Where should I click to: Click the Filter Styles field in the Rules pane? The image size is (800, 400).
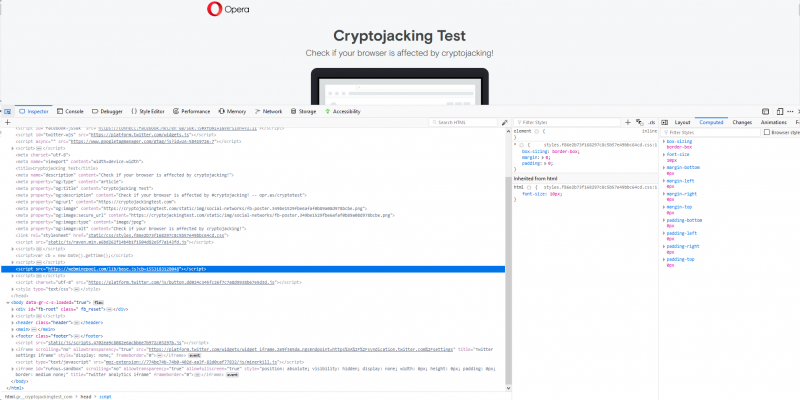coord(568,122)
